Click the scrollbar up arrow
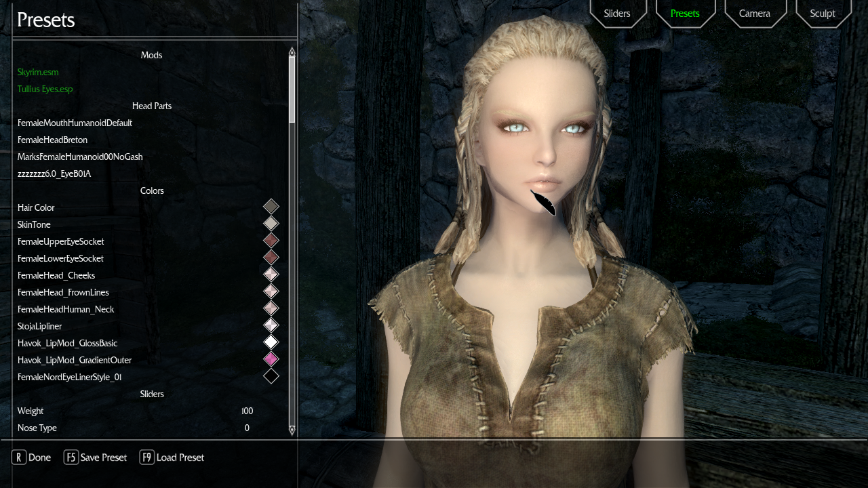The width and height of the screenshot is (868, 488). (292, 51)
